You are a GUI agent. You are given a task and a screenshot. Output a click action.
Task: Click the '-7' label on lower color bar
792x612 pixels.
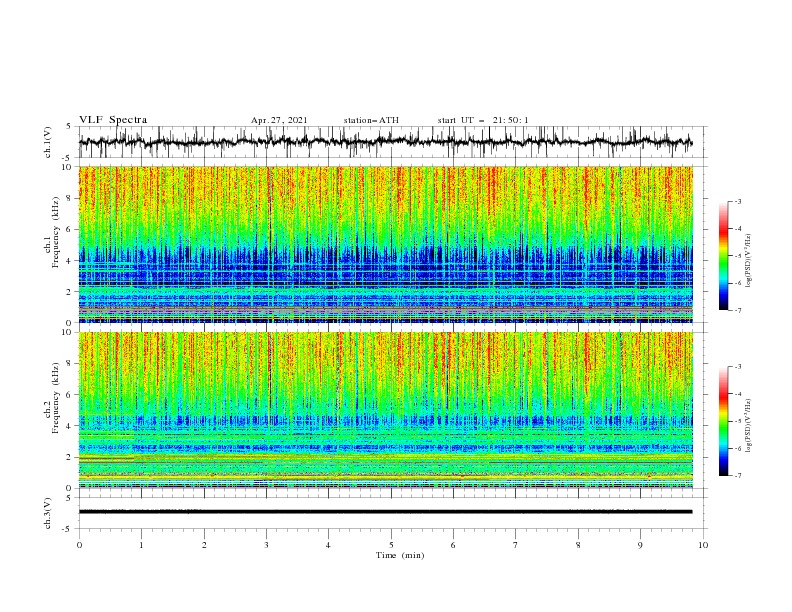[x=737, y=475]
